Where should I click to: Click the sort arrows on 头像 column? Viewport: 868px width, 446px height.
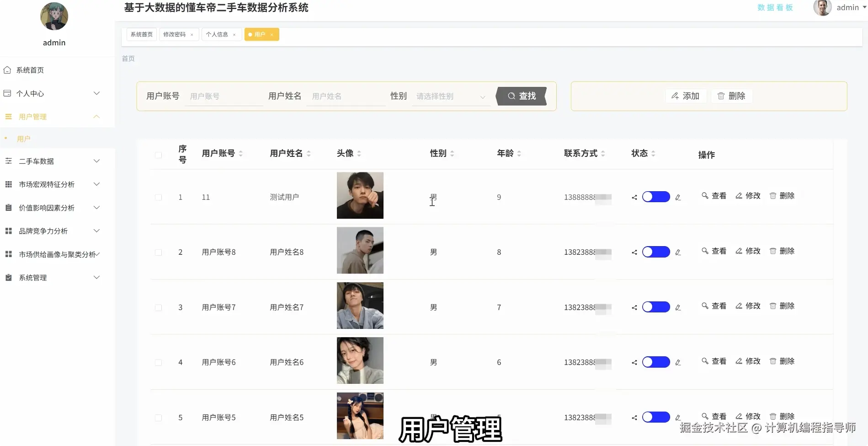359,154
